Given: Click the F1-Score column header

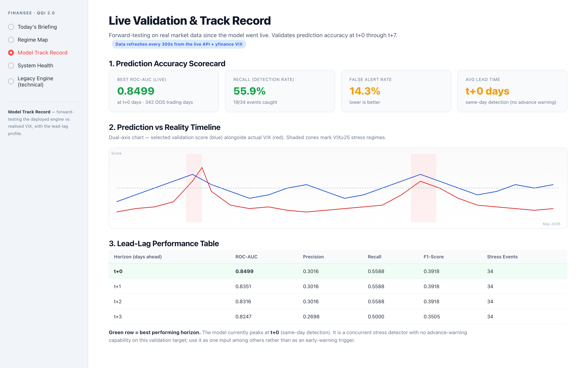Looking at the screenshot, I should [x=433, y=257].
